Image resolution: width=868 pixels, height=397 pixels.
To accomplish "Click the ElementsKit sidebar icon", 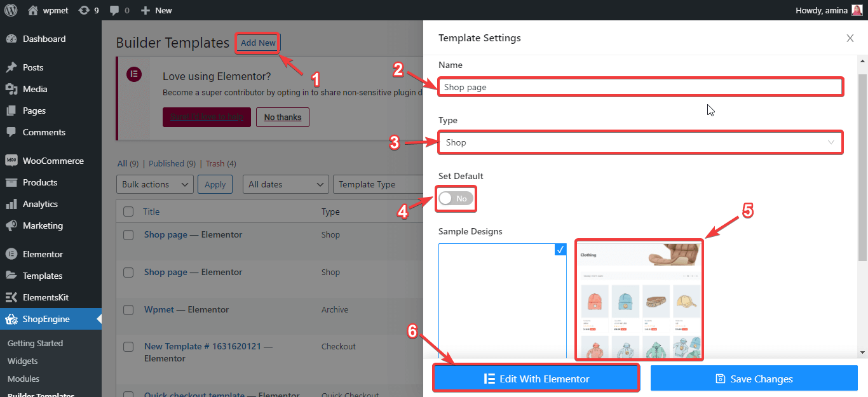I will click(11, 297).
